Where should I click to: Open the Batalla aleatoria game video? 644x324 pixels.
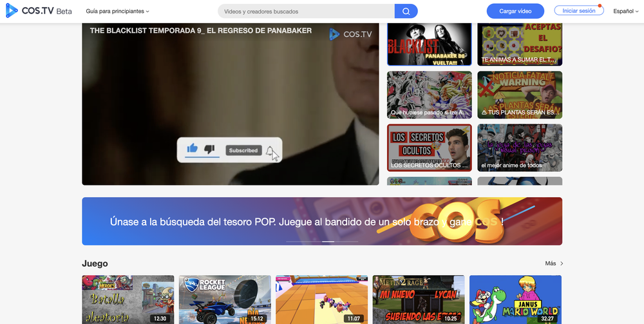coord(128,300)
